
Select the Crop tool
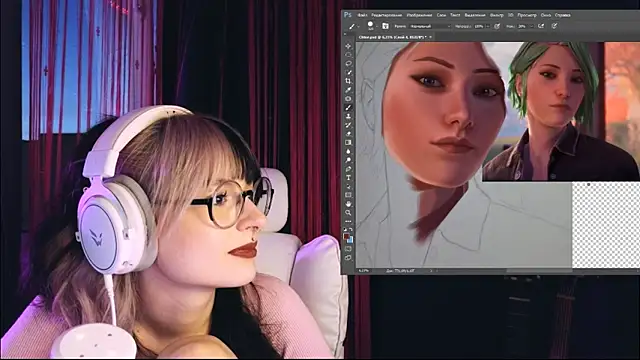click(348, 81)
